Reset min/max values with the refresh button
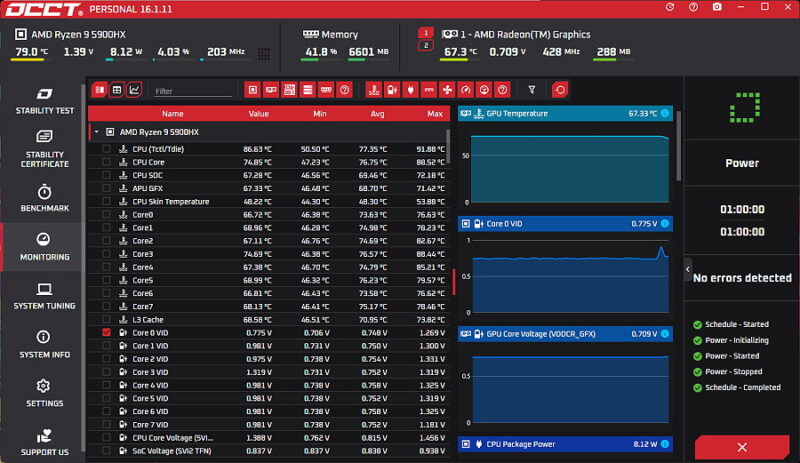This screenshot has width=800, height=463. pyautogui.click(x=560, y=90)
